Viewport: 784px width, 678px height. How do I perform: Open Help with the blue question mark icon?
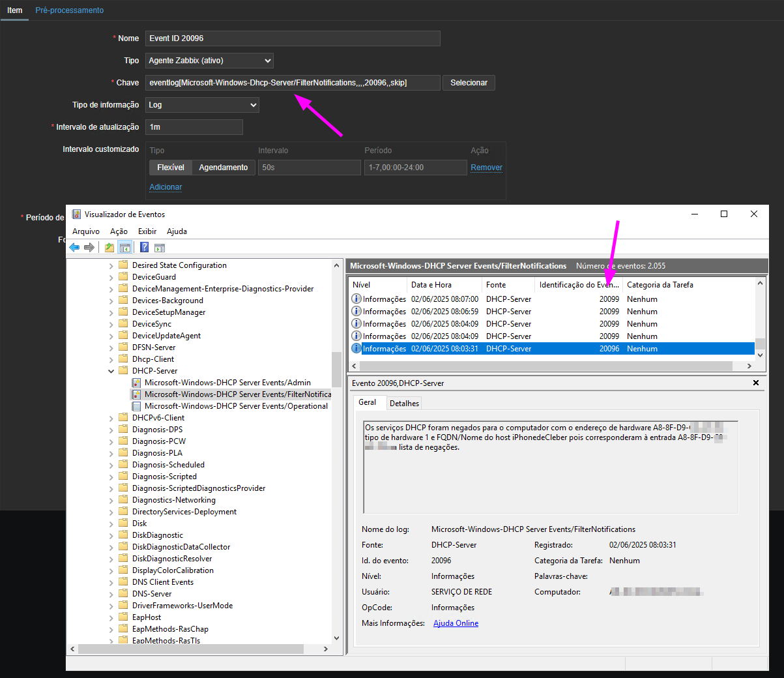pos(144,248)
